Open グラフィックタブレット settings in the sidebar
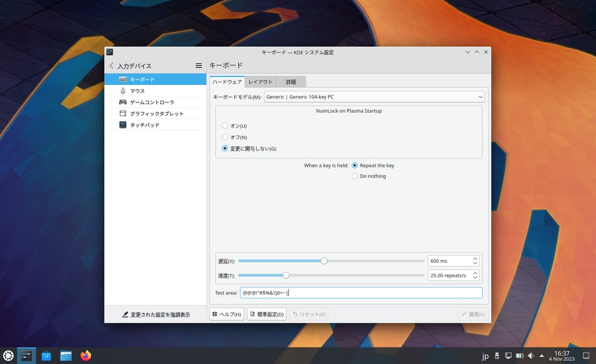The width and height of the screenshot is (596, 364). 155,113
